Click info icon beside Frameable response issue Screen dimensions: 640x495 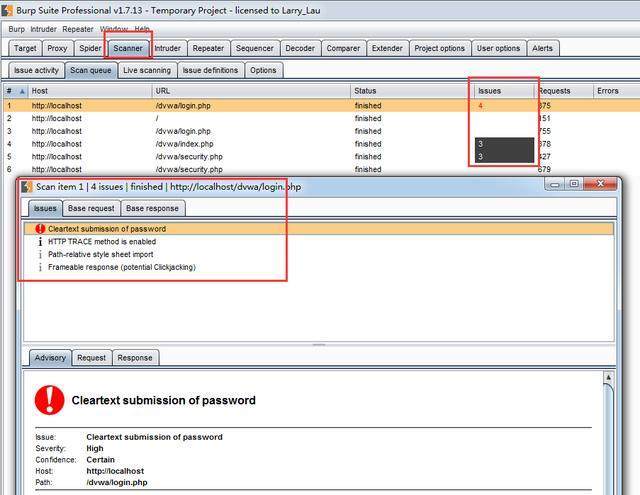click(40, 267)
